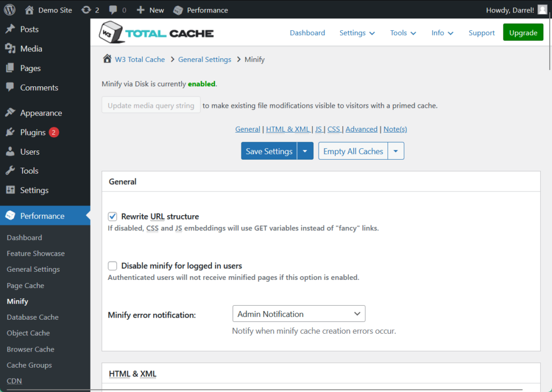Open Database Cache submenu item
Screen dimensions: 552x392
pyautogui.click(x=32, y=317)
